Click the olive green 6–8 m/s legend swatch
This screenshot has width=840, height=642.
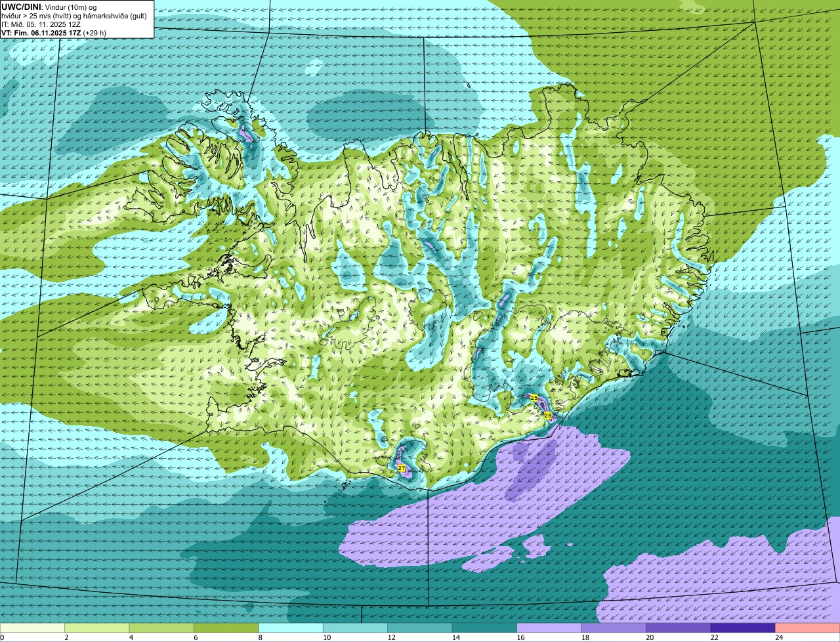[226, 628]
